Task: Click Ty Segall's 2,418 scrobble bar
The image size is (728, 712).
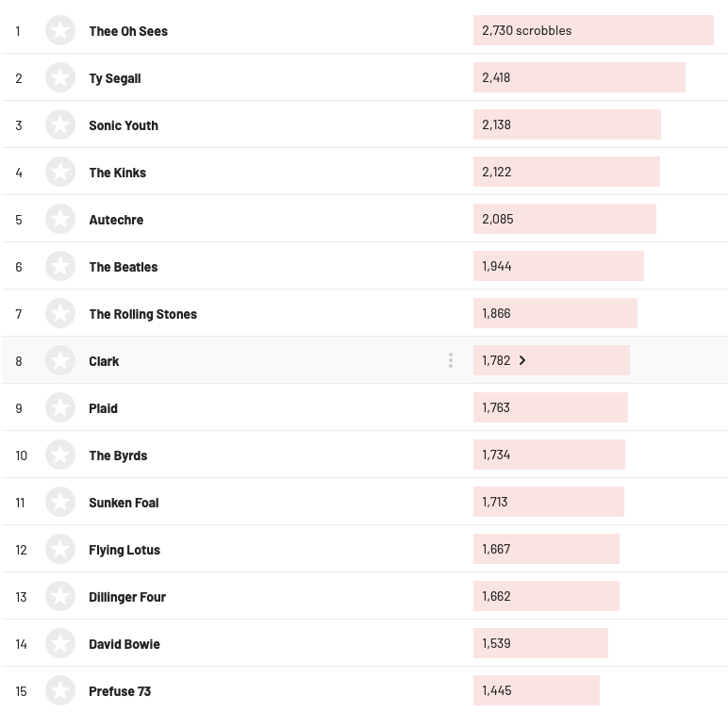Action: click(x=579, y=77)
